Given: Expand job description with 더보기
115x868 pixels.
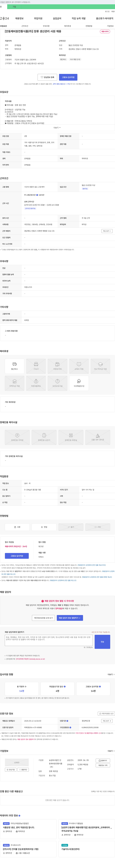Looking at the screenshot, I should 57,128.
